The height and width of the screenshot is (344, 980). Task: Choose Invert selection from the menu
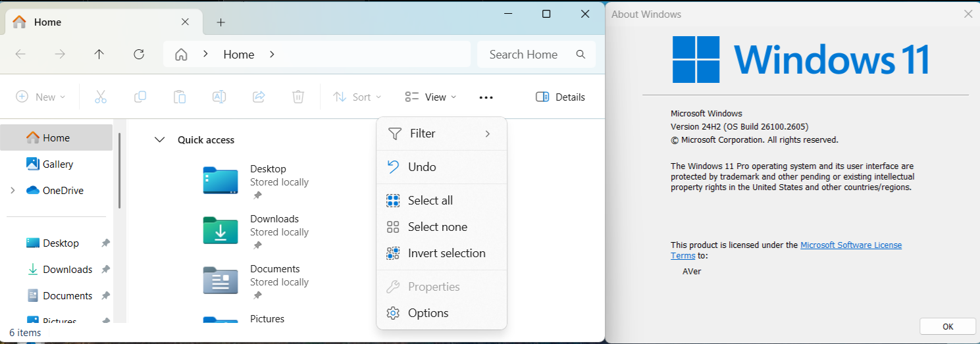tap(442, 253)
